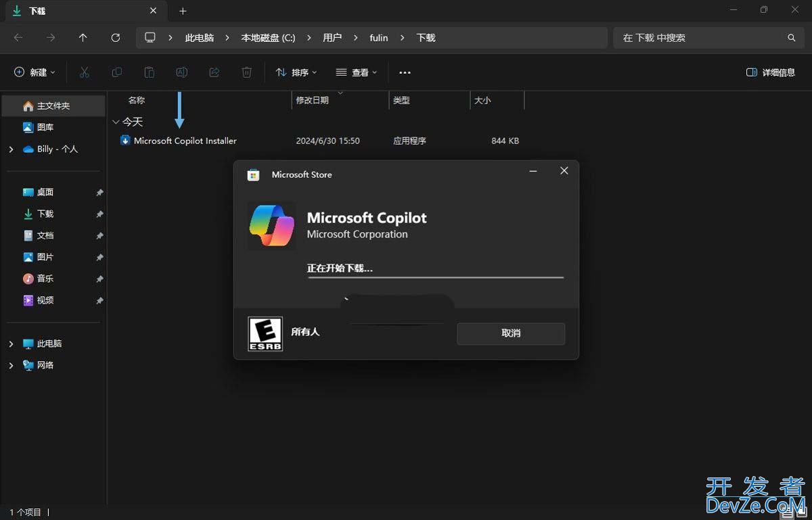Open the three-dot more options menu
812x520 pixels.
(x=405, y=72)
